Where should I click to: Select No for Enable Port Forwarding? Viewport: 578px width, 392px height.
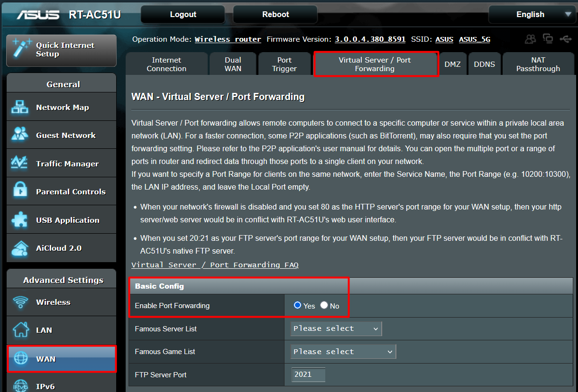(324, 305)
